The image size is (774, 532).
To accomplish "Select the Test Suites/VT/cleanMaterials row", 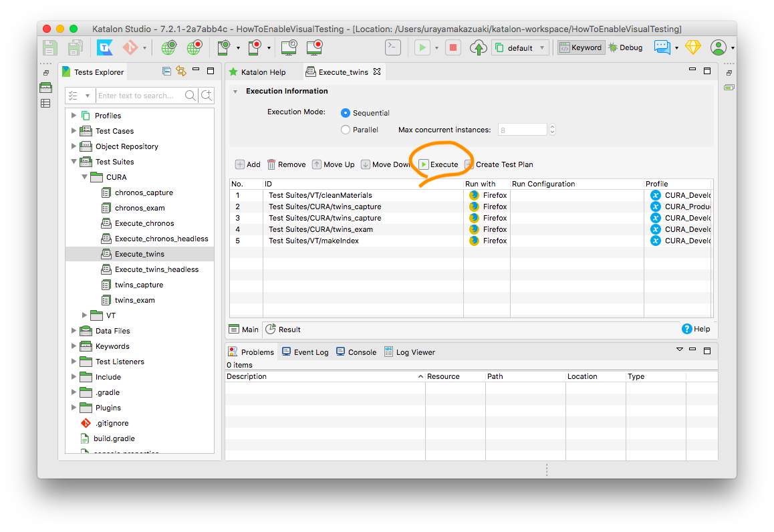I will tap(471, 195).
